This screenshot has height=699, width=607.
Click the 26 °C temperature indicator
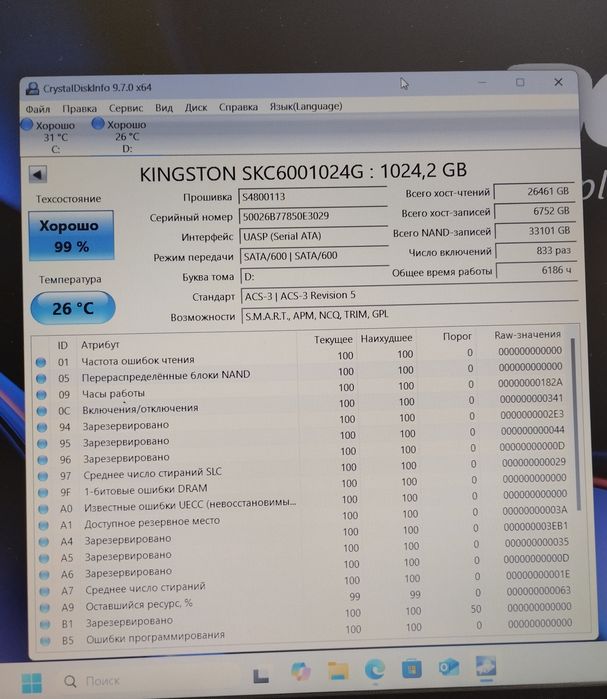pos(73,308)
